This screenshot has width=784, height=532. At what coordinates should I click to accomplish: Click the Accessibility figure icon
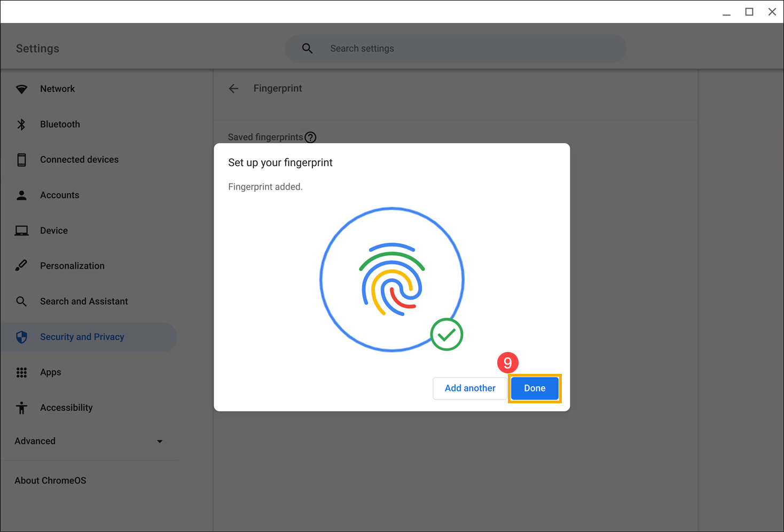(x=21, y=408)
